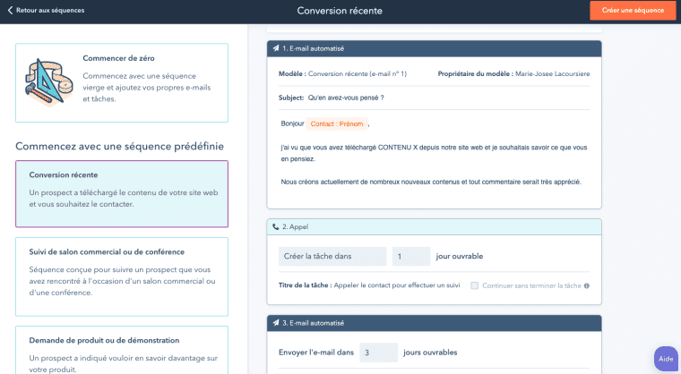
Task: Click subject text Qu'en avez-vous pensé ?
Action: click(346, 98)
